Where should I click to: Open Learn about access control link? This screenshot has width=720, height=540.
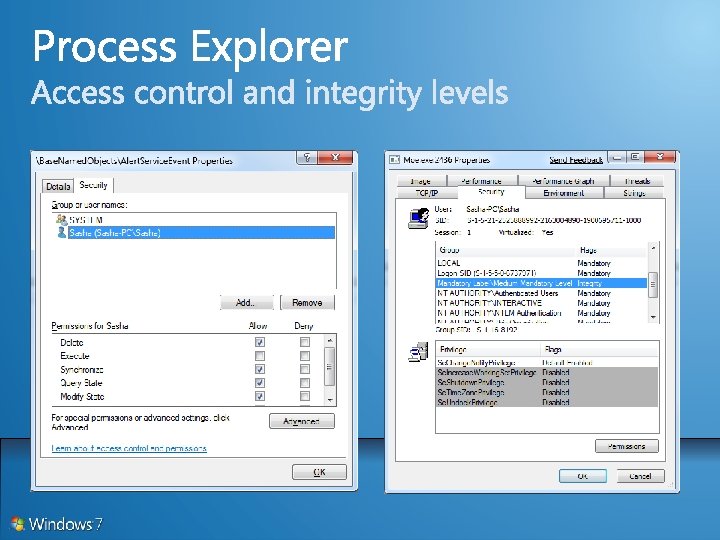pyautogui.click(x=129, y=449)
